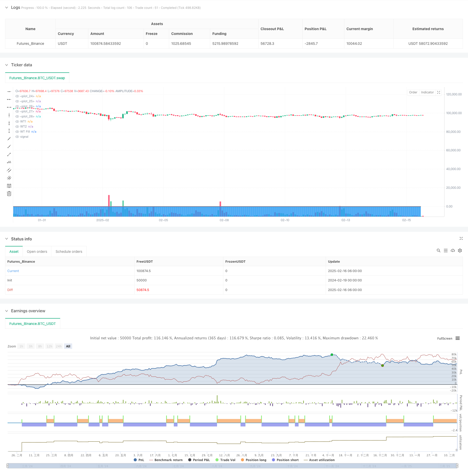The image size is (468, 476).
Task: Set earnings zoom to 8h
Action: click(40, 346)
